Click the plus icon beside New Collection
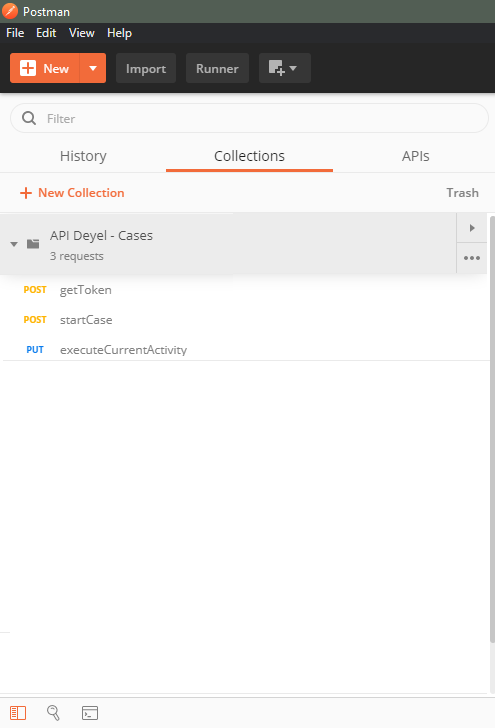495x728 pixels. click(26, 193)
